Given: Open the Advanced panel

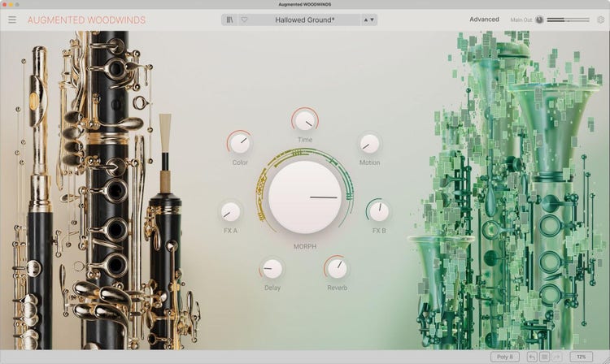Looking at the screenshot, I should [x=484, y=19].
